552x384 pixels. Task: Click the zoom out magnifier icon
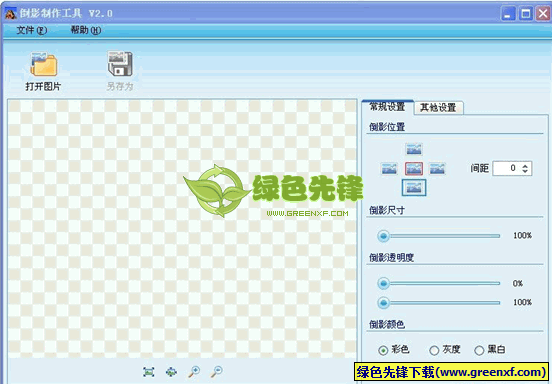tap(217, 371)
